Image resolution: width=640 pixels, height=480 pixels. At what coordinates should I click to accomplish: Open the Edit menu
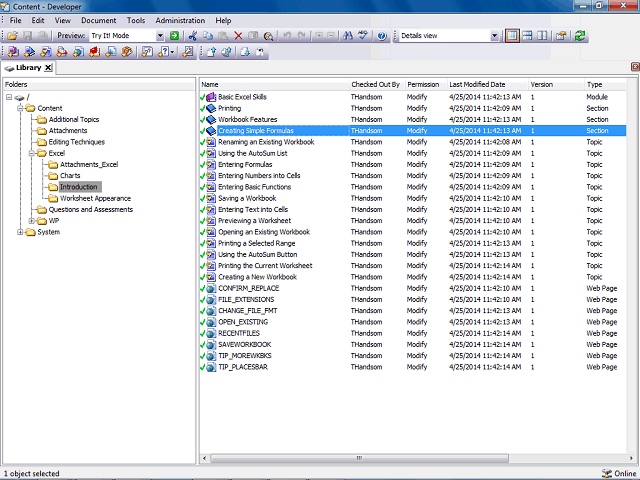point(38,20)
